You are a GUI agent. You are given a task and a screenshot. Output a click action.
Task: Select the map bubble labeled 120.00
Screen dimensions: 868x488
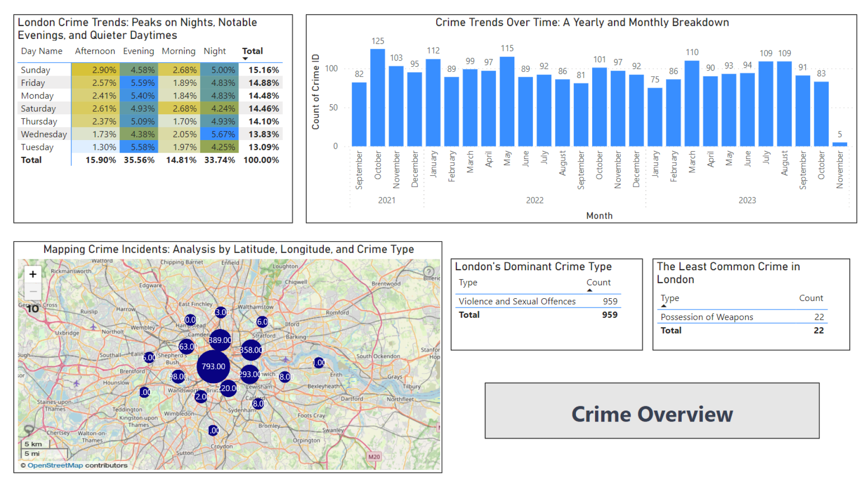(x=228, y=388)
